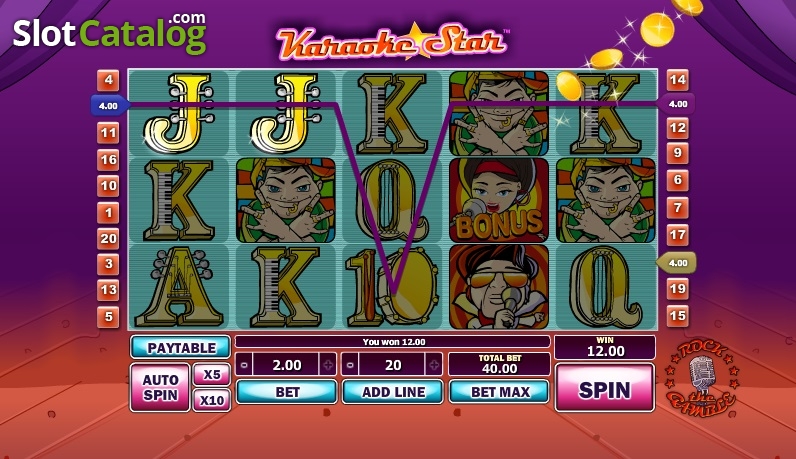Choose X10 auto spin option
This screenshot has height=459, width=796.
tap(212, 400)
